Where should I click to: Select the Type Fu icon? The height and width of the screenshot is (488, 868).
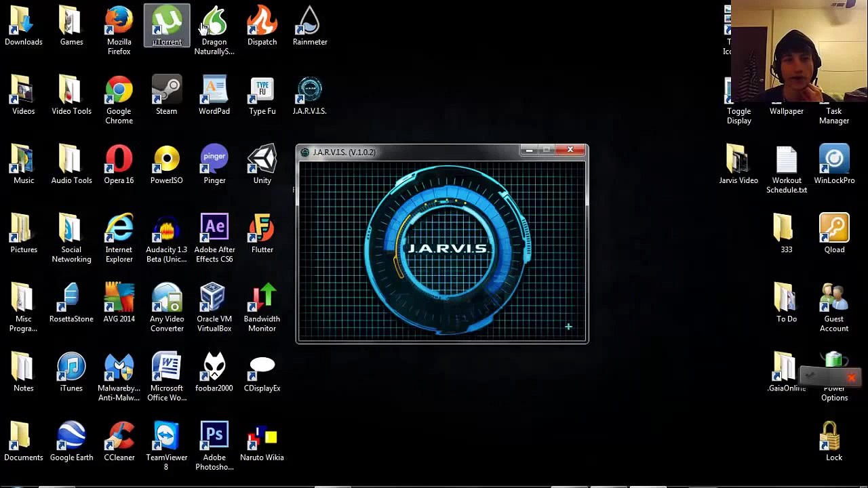point(262,95)
